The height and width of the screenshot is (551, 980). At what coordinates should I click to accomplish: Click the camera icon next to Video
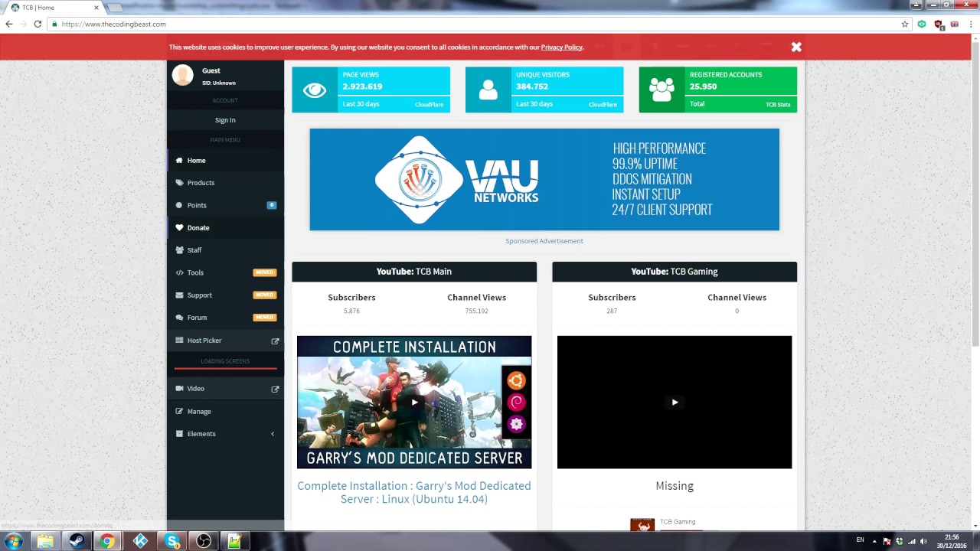(179, 389)
